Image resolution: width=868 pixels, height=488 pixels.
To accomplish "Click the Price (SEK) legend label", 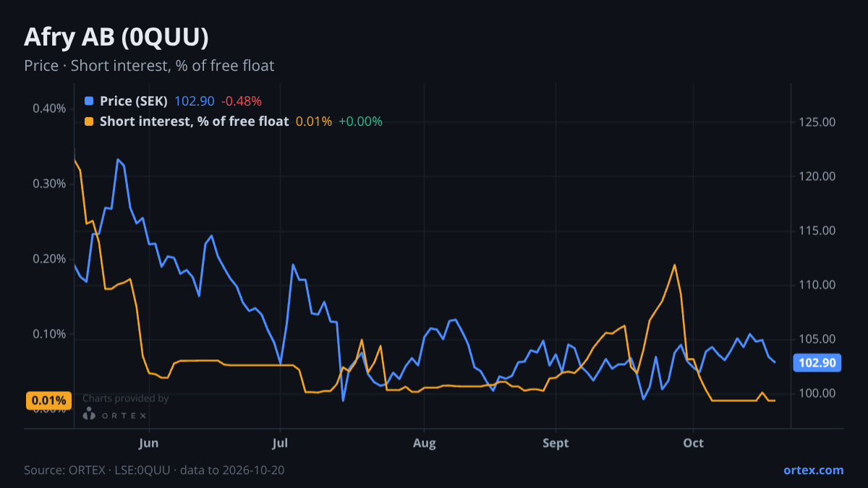I will click(134, 101).
